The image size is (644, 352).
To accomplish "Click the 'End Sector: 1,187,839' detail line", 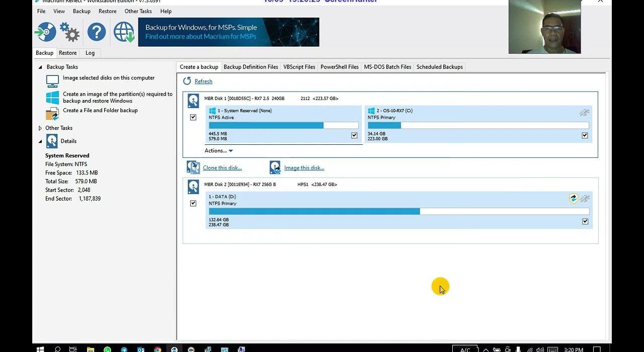I will point(73,199).
